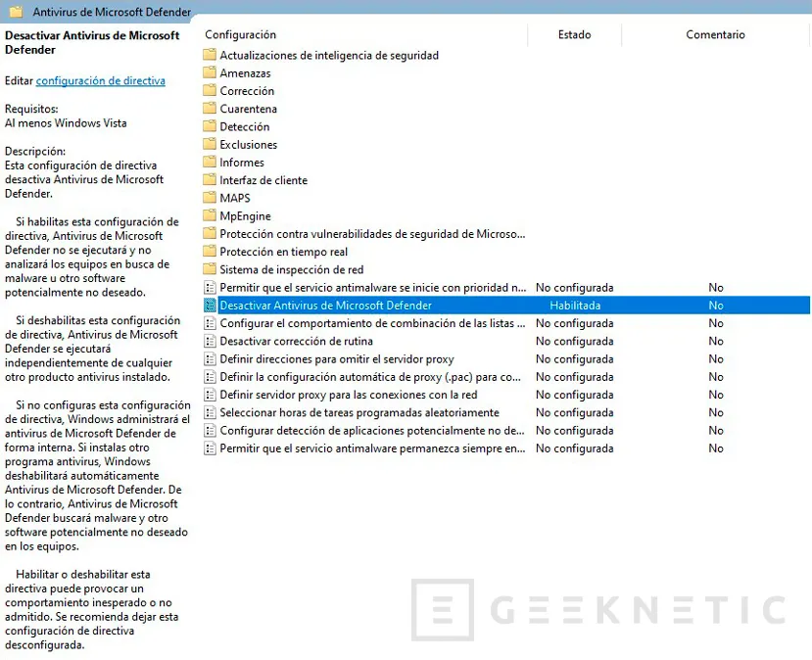Click the folder icon in the Antivirus de Microsoft Defender header
Viewport: 812px width, 660px height.
16,12
